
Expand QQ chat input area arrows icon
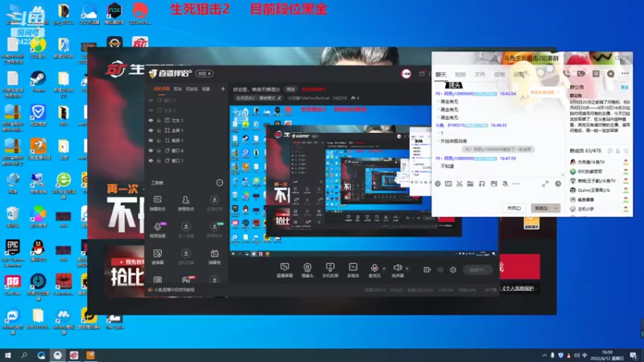point(545,184)
